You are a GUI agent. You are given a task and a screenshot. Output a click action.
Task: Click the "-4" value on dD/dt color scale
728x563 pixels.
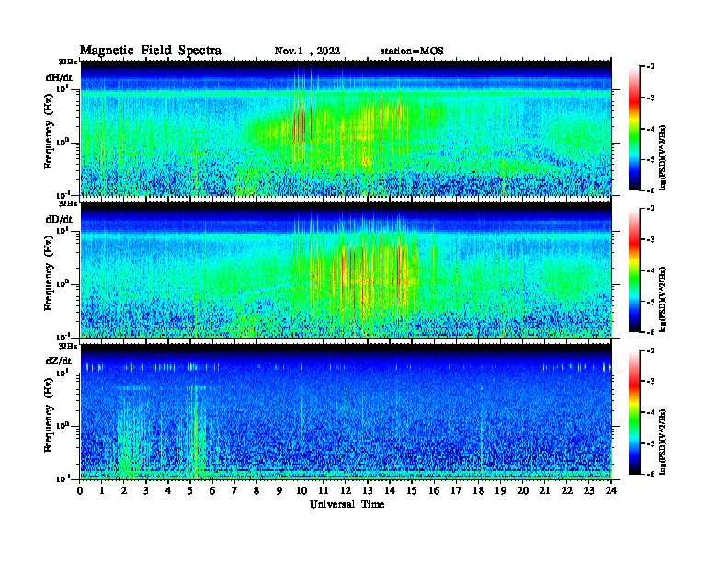[651, 270]
